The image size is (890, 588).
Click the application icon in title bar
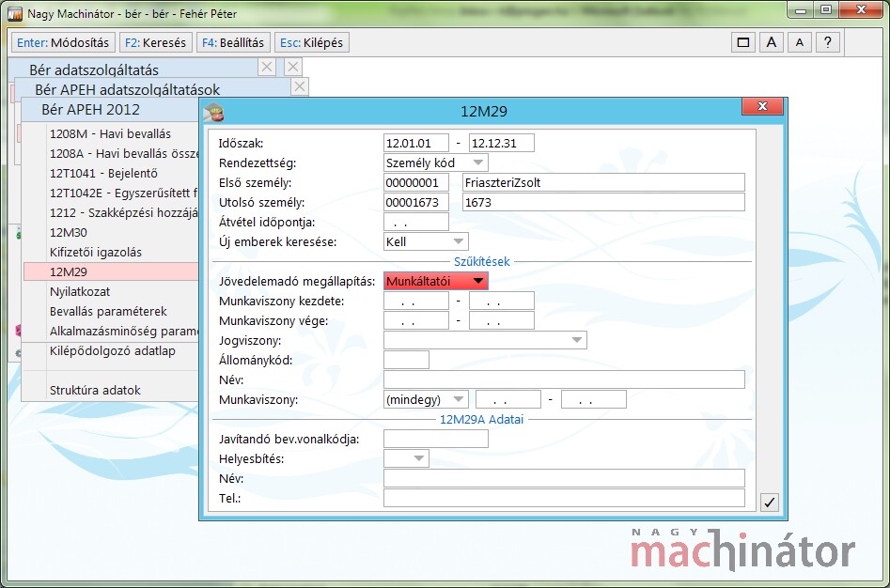(x=15, y=13)
